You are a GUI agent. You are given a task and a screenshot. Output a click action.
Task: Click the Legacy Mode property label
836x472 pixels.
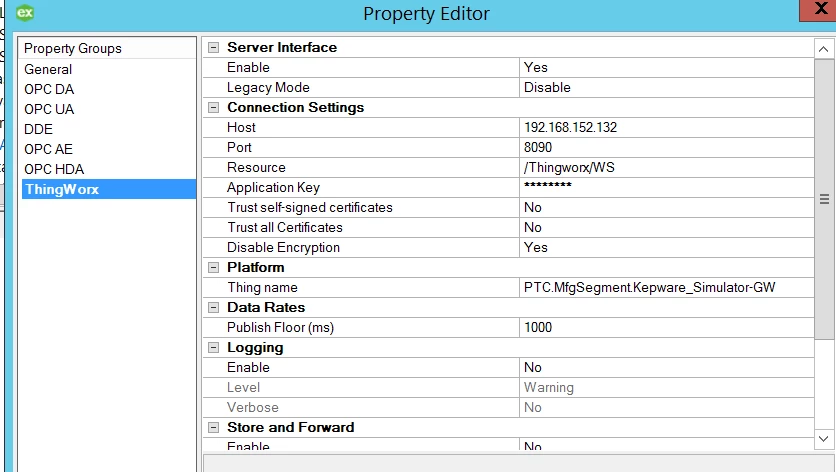click(x=268, y=87)
